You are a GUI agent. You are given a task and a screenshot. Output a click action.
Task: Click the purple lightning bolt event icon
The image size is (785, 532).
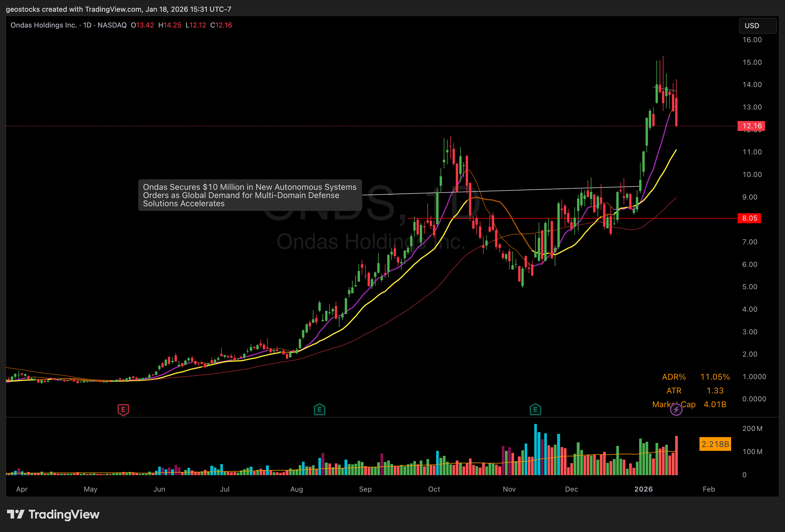click(676, 410)
